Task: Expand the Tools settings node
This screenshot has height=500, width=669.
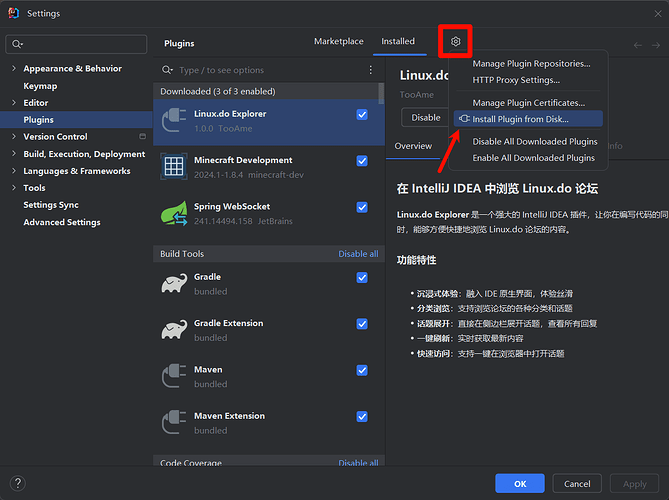Action: click(14, 188)
